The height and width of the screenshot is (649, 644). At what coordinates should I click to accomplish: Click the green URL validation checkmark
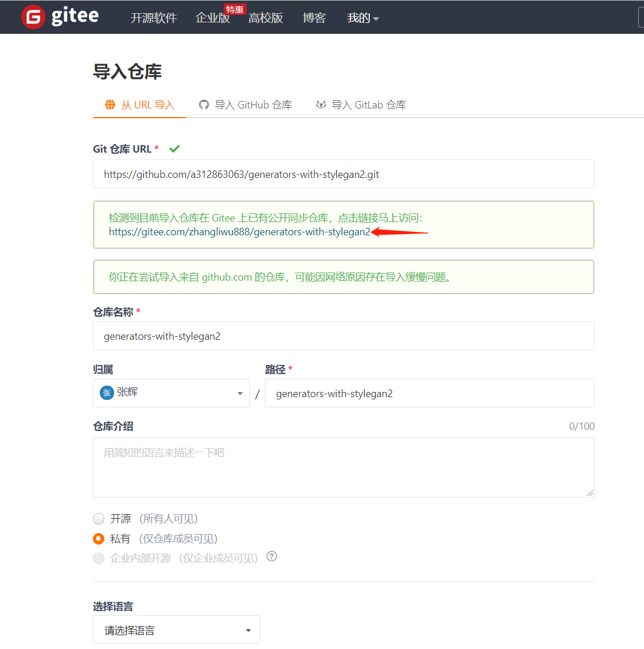(174, 149)
